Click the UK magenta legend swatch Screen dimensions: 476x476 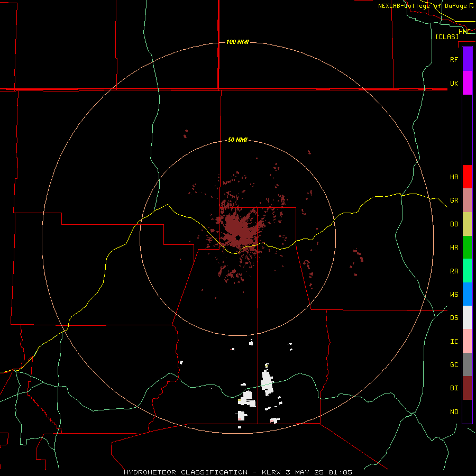pos(467,83)
